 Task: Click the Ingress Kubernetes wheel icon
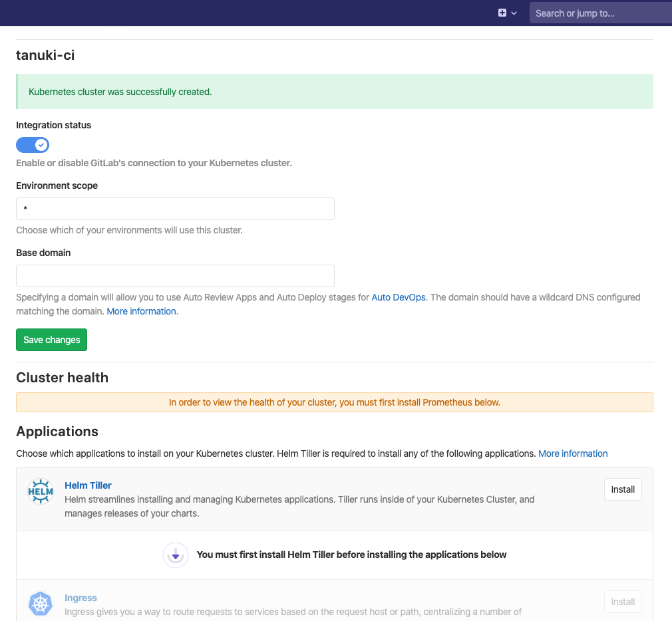(x=41, y=604)
